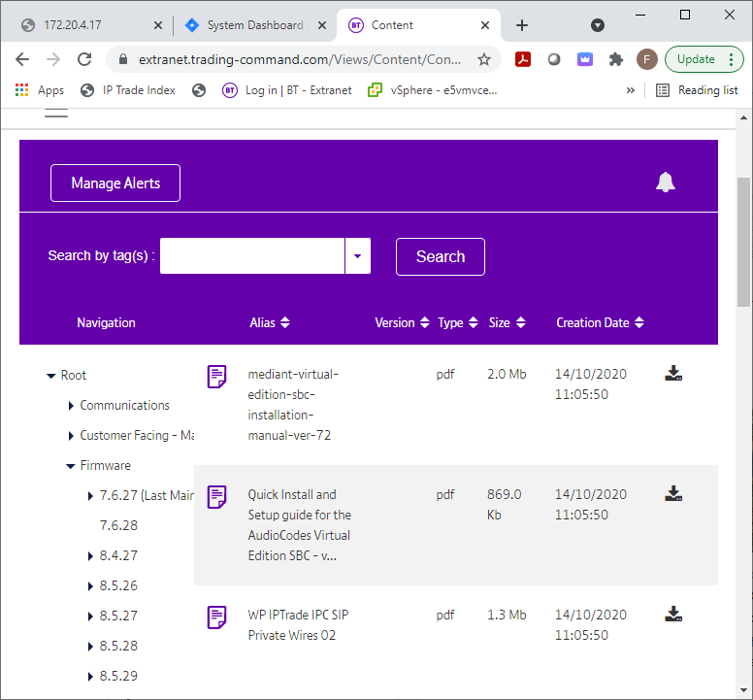Expand the 8.4.27 firmware folder

[90, 556]
